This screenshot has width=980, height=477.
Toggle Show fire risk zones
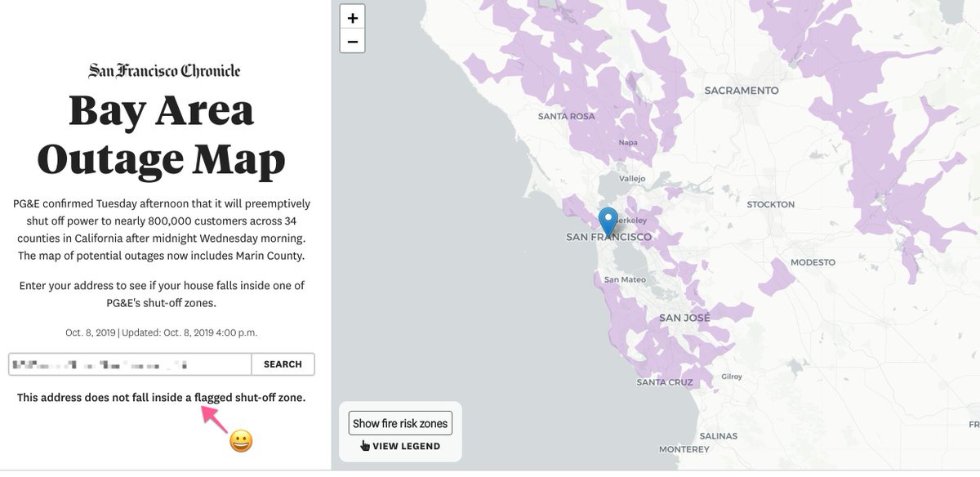click(x=400, y=423)
